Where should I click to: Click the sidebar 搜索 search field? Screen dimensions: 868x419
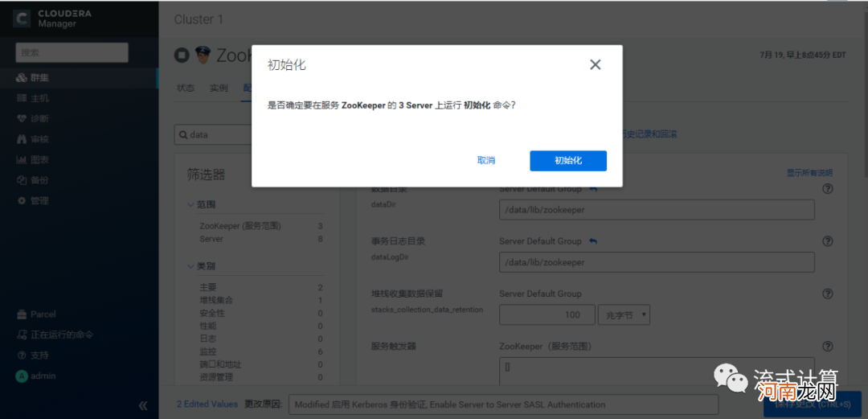point(72,52)
